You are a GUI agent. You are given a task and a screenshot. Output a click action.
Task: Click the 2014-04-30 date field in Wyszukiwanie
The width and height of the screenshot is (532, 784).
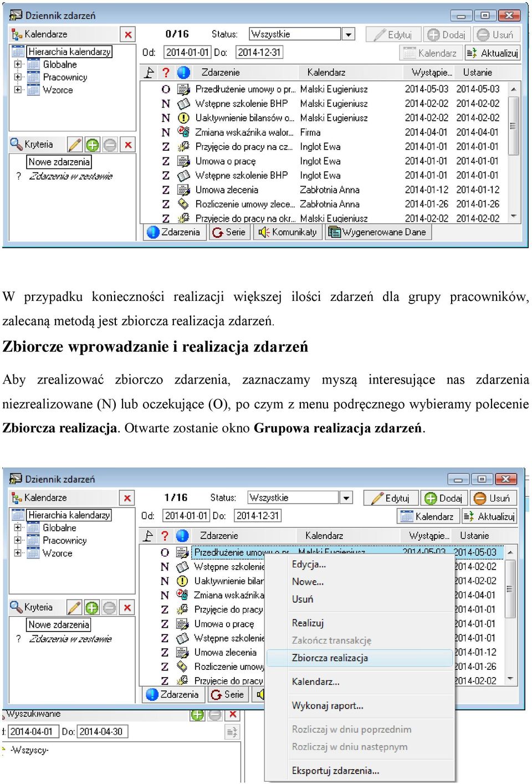pyautogui.click(x=102, y=731)
